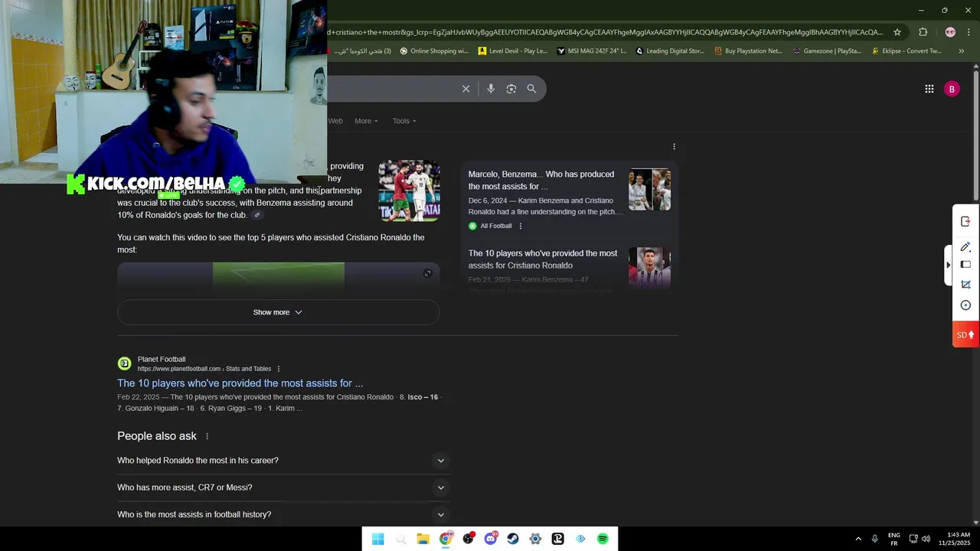The width and height of the screenshot is (980, 551).
Task: Open the Eklipse Convert bookmark
Action: pyautogui.click(x=906, y=51)
